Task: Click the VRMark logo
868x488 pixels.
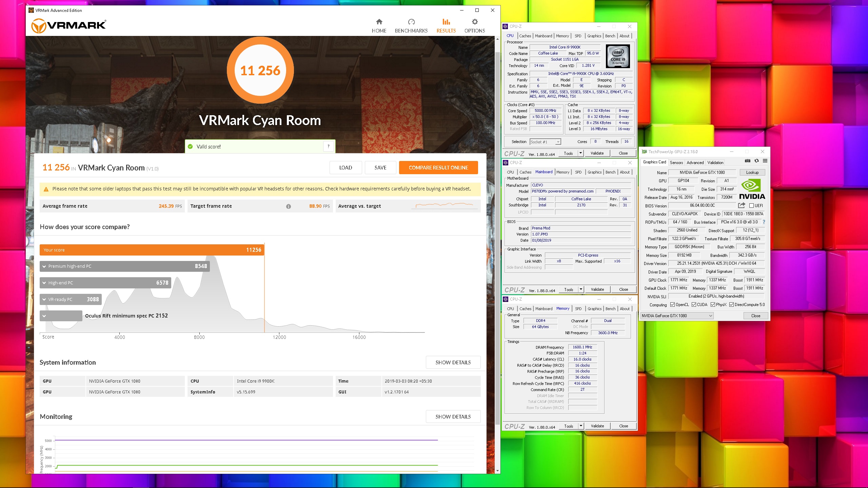Action: 68,26
